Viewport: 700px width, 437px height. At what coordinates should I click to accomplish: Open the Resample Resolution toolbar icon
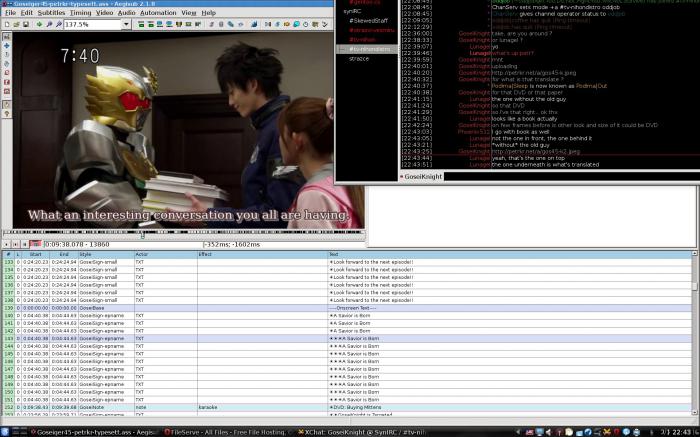pyautogui.click(x=296, y=24)
